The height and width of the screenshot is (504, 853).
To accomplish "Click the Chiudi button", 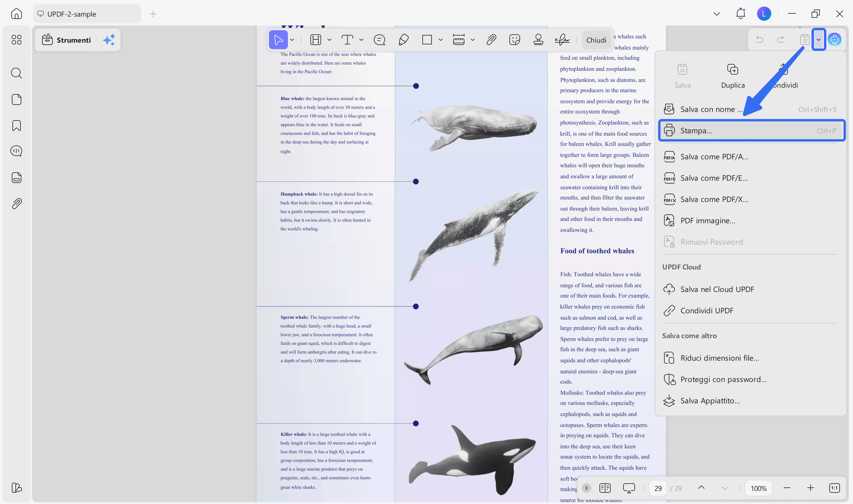I will (597, 40).
